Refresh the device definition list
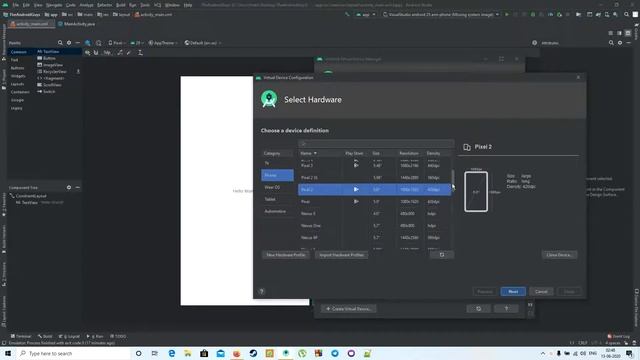Screen dimensions: 640x360 (442, 255)
